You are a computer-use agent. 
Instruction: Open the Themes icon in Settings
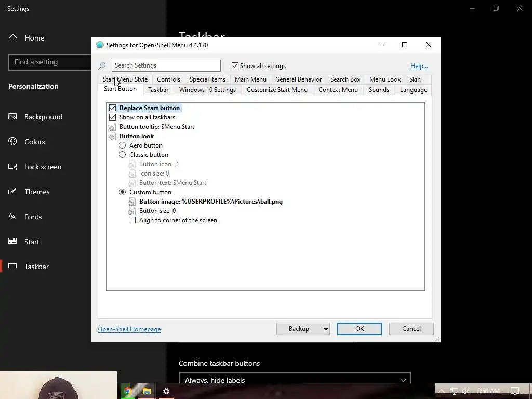(x=12, y=192)
